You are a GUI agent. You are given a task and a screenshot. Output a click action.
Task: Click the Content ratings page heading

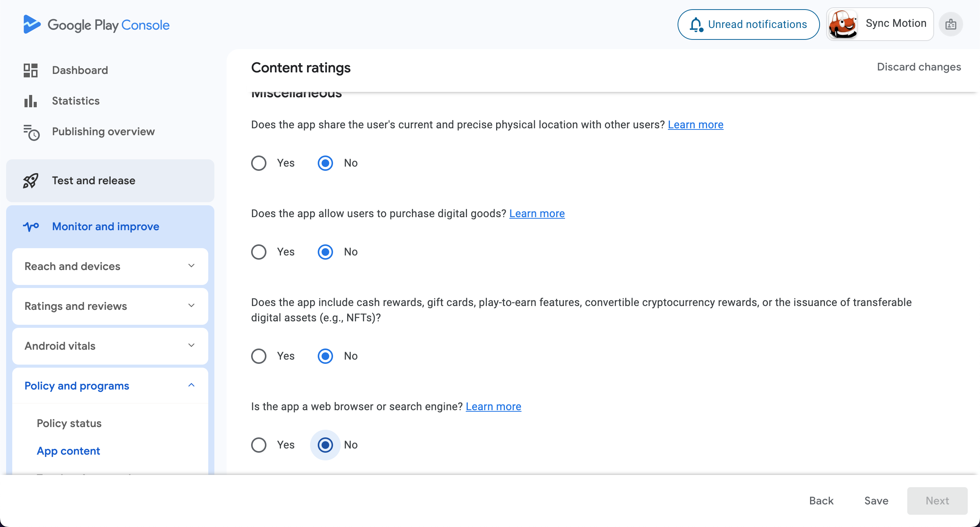[x=301, y=68]
